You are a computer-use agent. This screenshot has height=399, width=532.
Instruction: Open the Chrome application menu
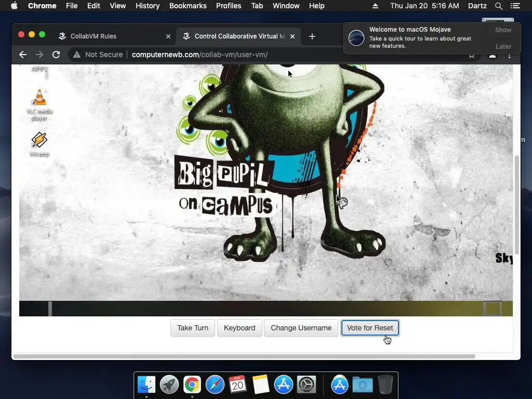(42, 6)
